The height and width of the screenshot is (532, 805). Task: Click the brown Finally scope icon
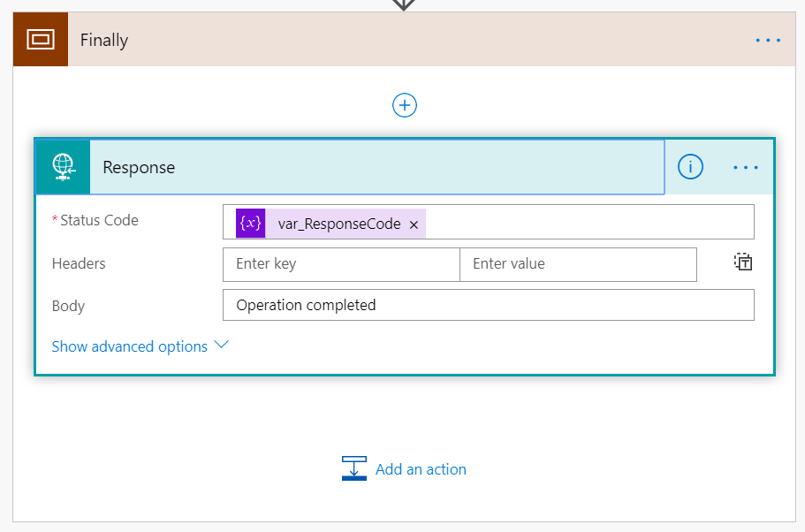(x=41, y=40)
